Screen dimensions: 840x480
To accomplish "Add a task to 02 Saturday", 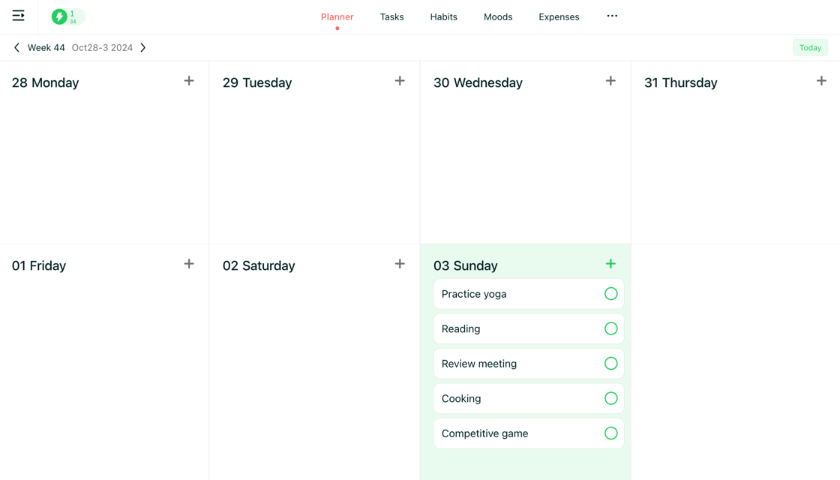I will [x=400, y=264].
